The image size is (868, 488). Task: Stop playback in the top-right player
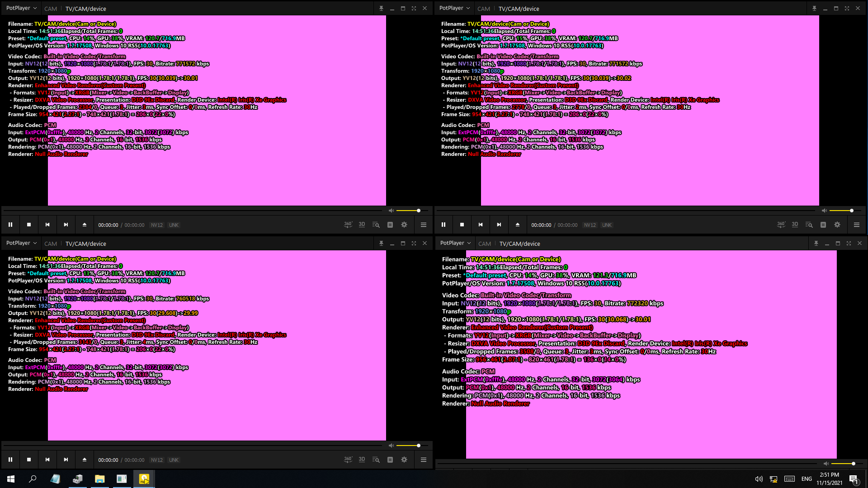tap(462, 225)
